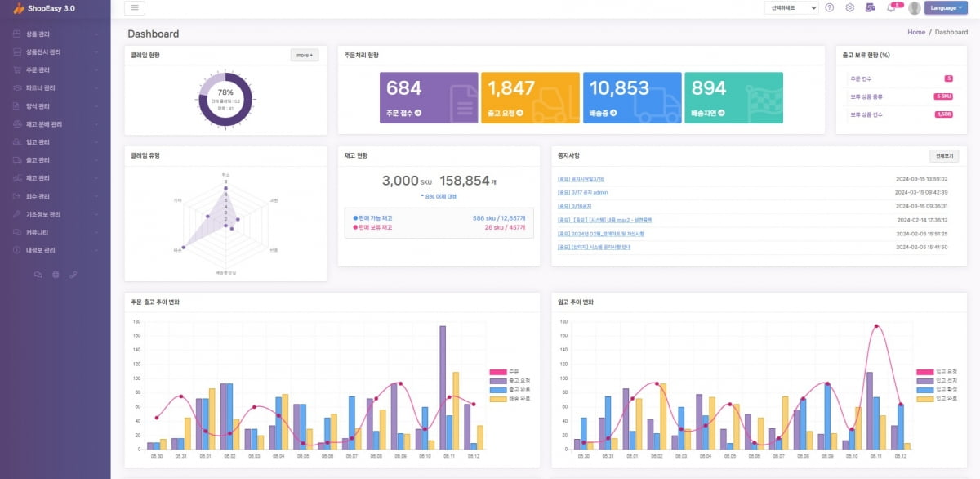Click the Home breadcrumb link

click(x=915, y=33)
